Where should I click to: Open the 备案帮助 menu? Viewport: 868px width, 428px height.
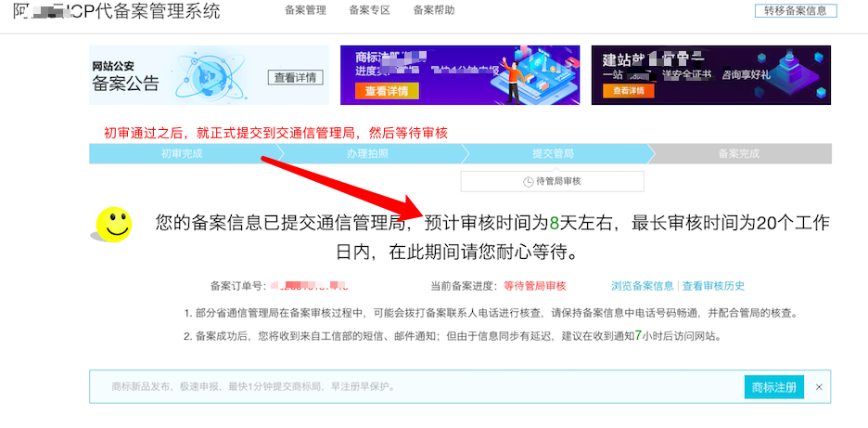[434, 10]
